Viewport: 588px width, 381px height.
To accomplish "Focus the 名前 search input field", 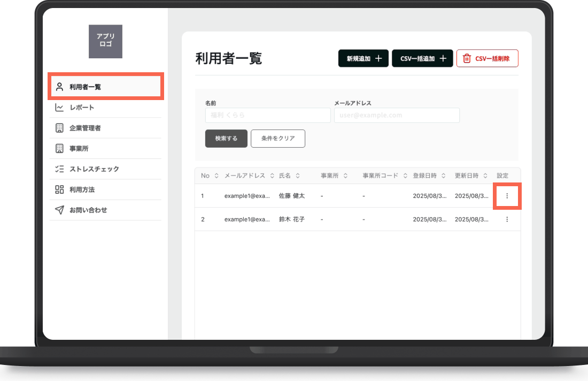I will (x=268, y=115).
